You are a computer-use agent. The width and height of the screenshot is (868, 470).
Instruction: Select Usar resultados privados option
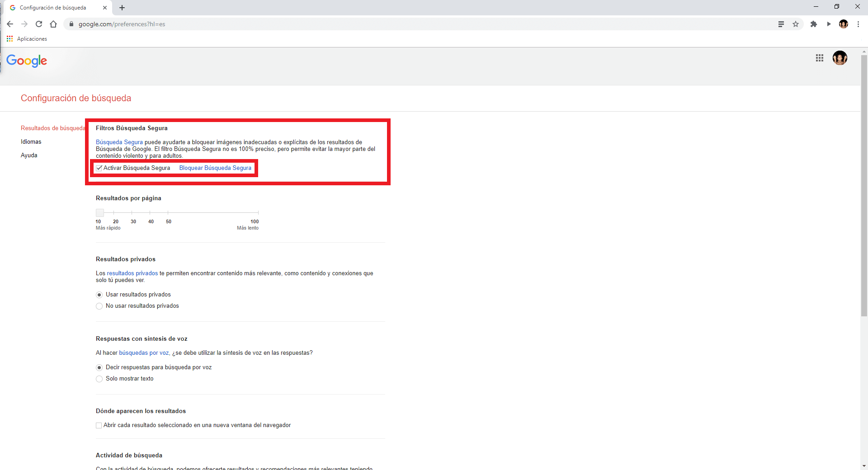click(99, 295)
